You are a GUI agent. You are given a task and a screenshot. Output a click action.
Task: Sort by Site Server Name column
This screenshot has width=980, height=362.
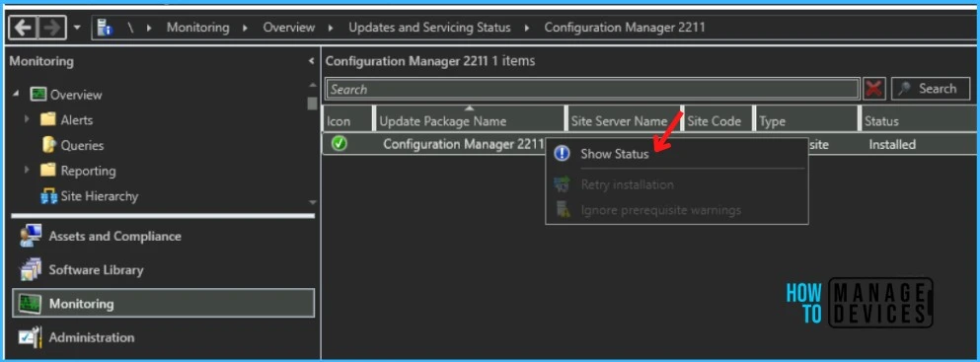point(623,118)
